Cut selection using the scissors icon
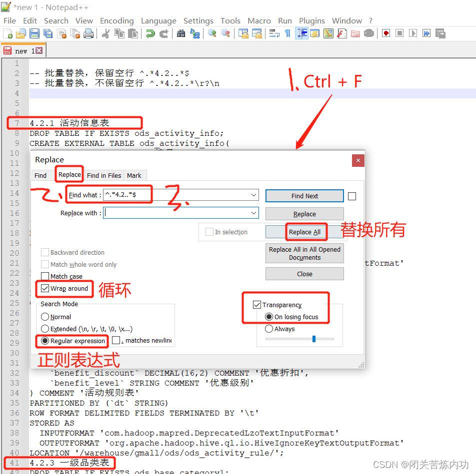The height and width of the screenshot is (474, 476). (106, 33)
